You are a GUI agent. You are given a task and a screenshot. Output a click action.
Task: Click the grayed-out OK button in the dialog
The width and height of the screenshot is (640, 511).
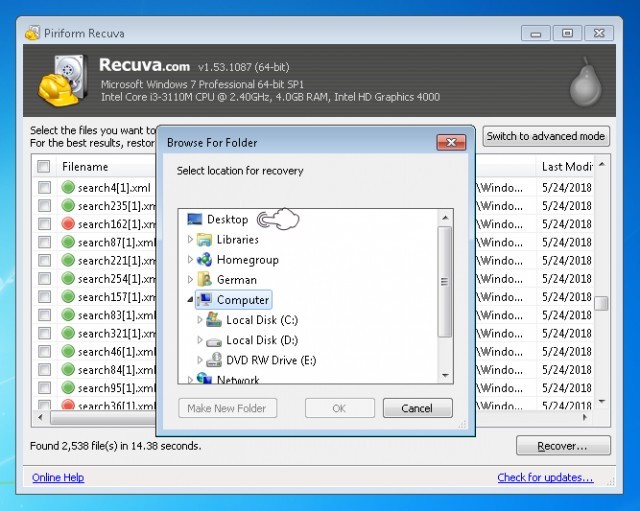coord(340,408)
